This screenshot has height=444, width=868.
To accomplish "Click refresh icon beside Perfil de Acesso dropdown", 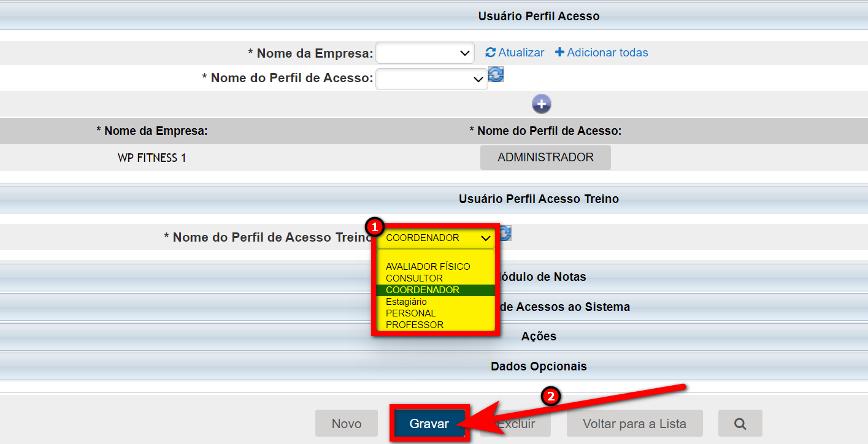I will (x=496, y=75).
